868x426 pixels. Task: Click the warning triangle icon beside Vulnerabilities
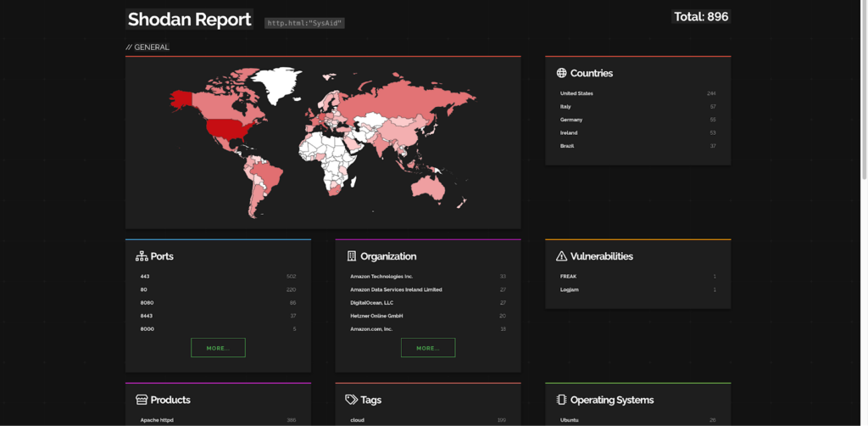click(x=561, y=256)
